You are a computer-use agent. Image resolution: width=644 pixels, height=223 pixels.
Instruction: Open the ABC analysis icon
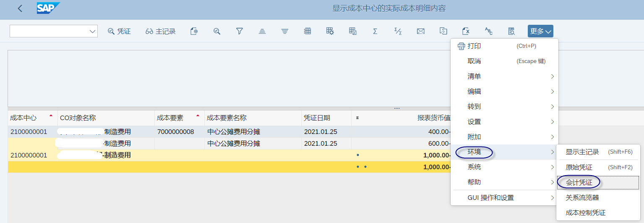488,31
